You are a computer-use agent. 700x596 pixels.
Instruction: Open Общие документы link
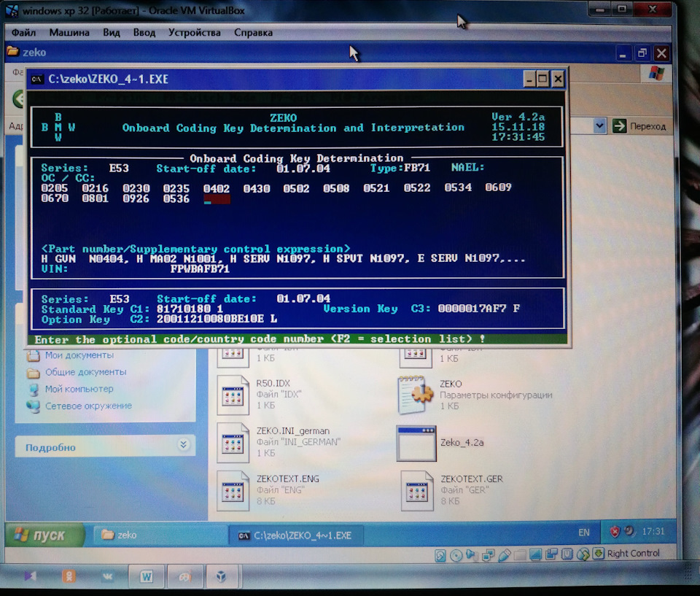coord(85,372)
